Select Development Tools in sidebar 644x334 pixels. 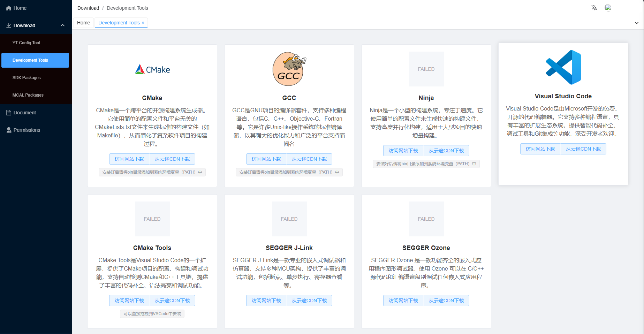[35, 60]
